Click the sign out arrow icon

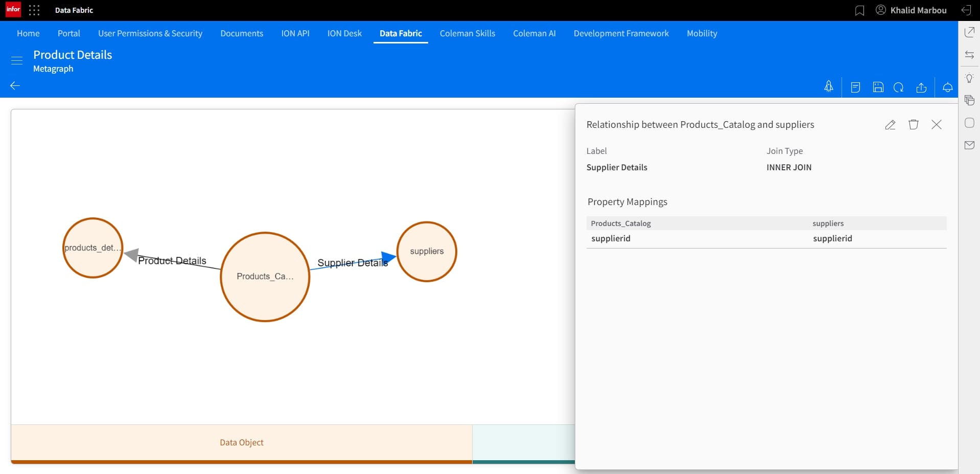click(x=966, y=10)
